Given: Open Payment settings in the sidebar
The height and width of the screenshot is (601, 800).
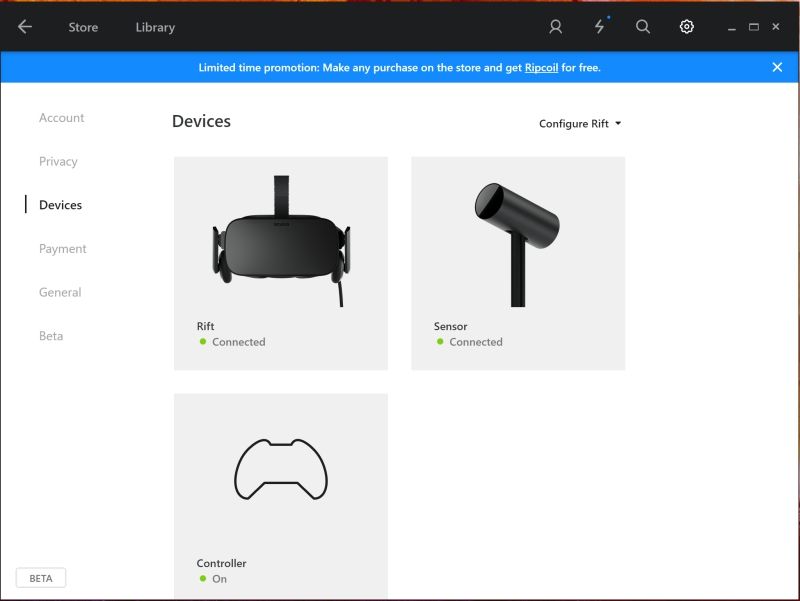Looking at the screenshot, I should [x=63, y=249].
